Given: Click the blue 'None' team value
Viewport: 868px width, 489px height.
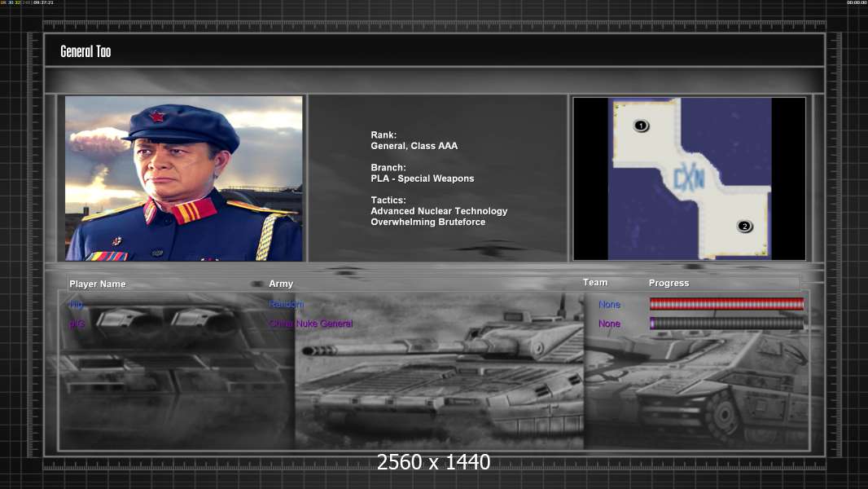Looking at the screenshot, I should click(609, 304).
